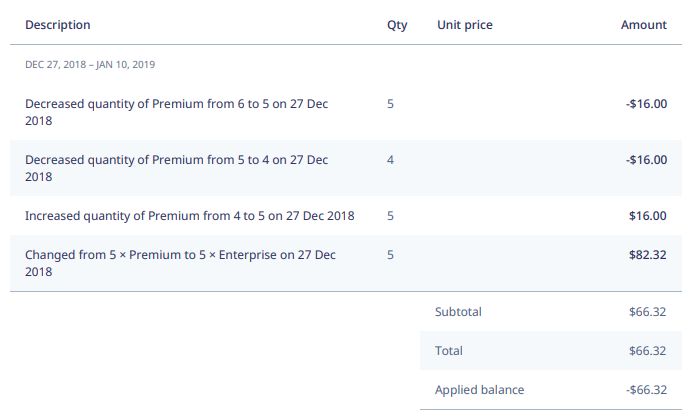Click the second -$16.00 amount in shaded row
Screen dimensions: 692x420
coord(646,160)
